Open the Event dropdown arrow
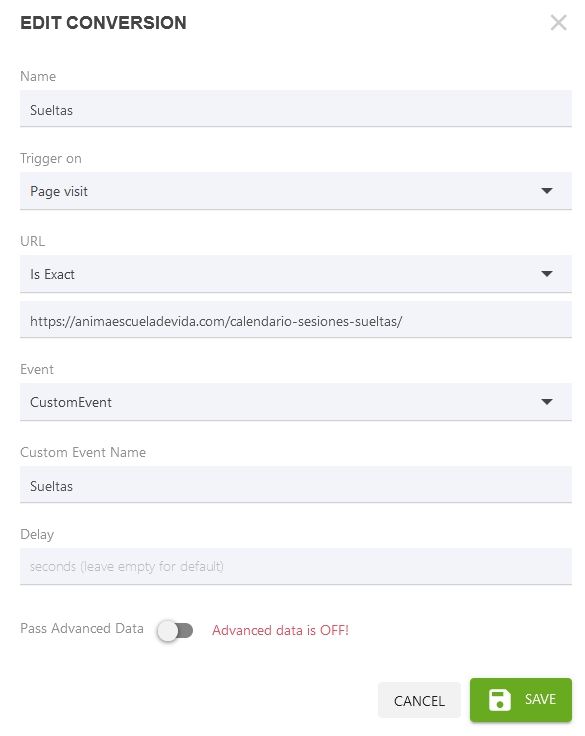The height and width of the screenshot is (736, 585). (x=547, y=402)
